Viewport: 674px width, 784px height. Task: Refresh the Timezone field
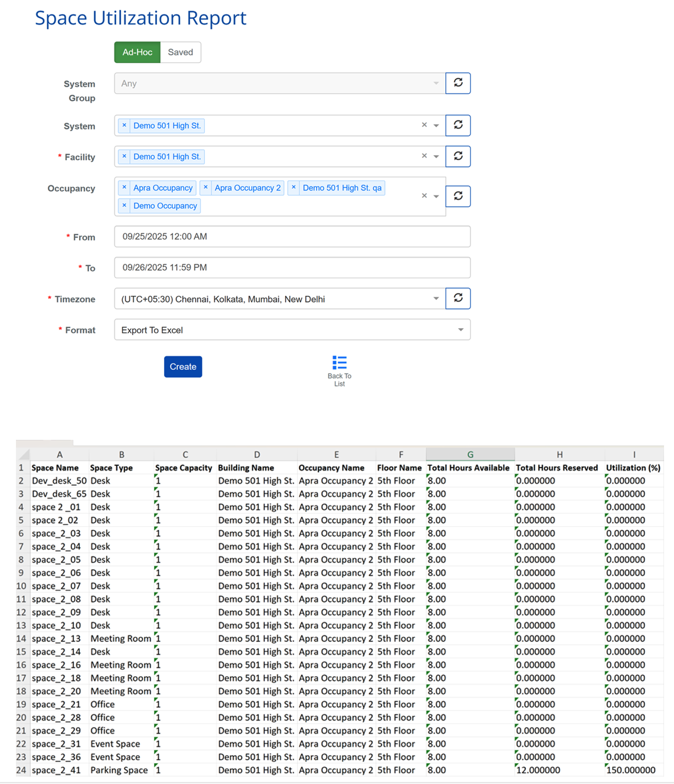(x=458, y=298)
